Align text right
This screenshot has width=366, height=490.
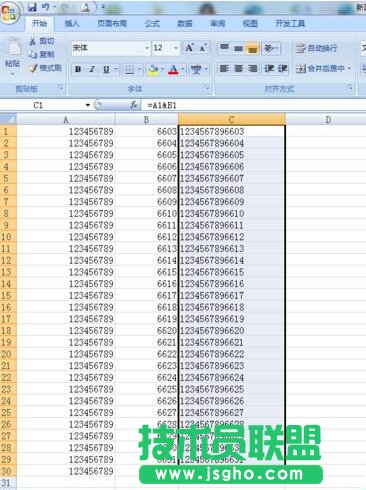[x=252, y=69]
